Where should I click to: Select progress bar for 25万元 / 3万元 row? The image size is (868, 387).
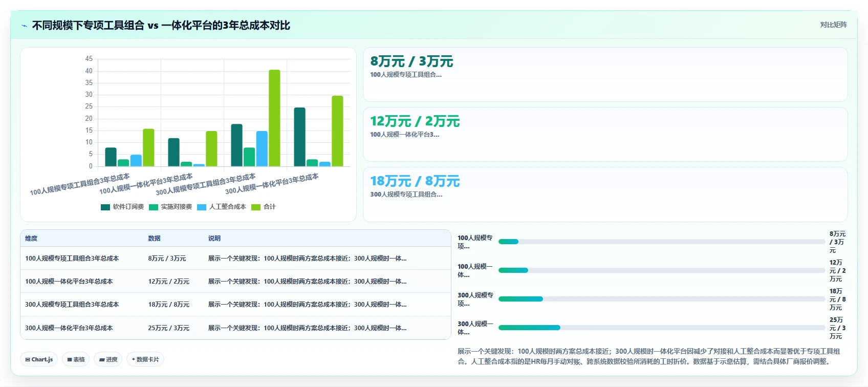point(662,328)
